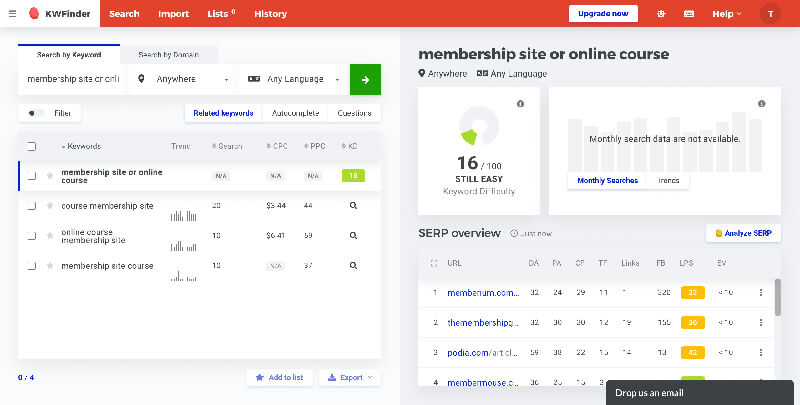
Task: Select the Autocomplete tab
Action: (295, 113)
